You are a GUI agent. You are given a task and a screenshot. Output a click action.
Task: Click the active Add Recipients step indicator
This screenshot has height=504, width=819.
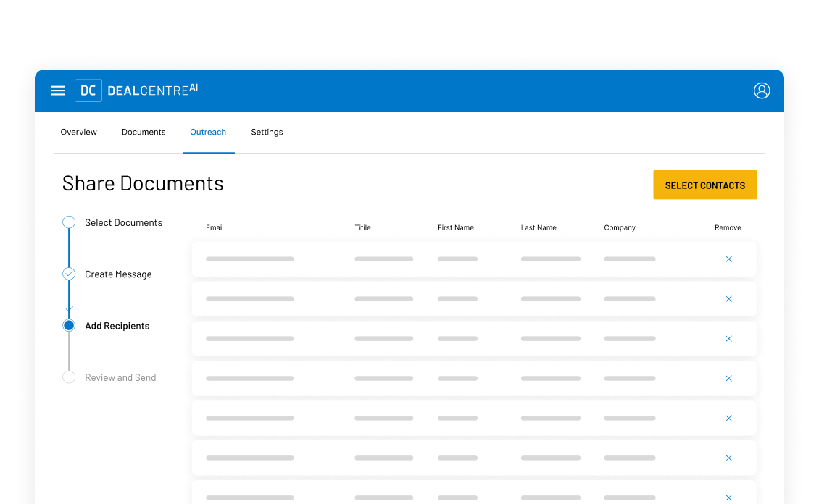click(x=68, y=325)
